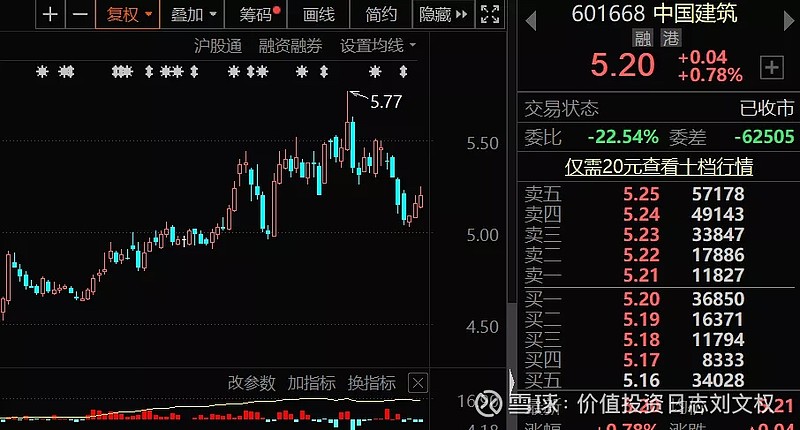This screenshot has height=430, width=800.
Task: Click first event marker above chart
Action: coord(42,71)
